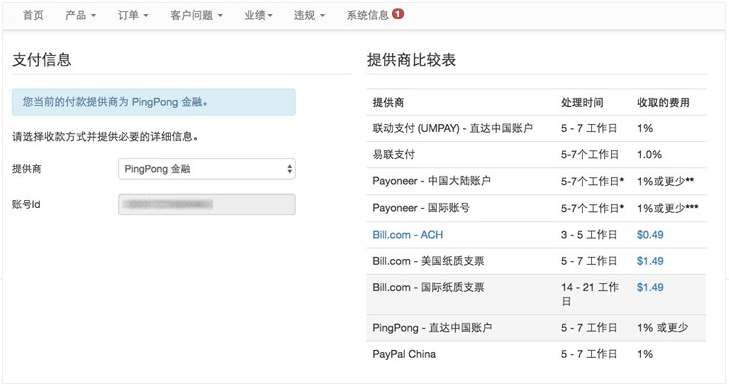Select Payoneer - 中国大陆账户 row
Viewport: 729px width, 386px height.
(536, 181)
